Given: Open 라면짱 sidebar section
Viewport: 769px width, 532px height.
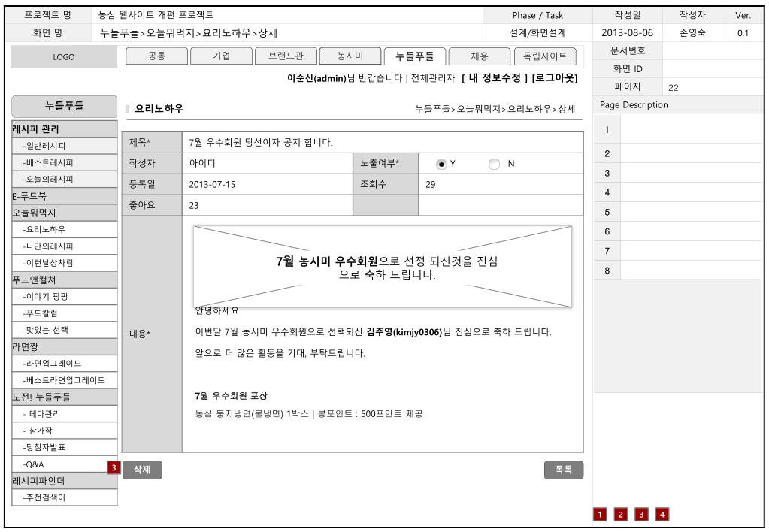Looking at the screenshot, I should 64,346.
